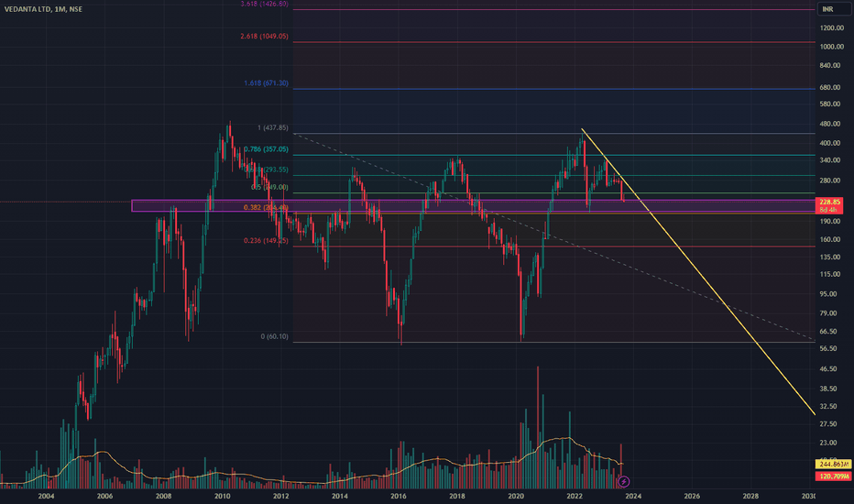Click the 46.50 price axis label
854x504 pixels.
click(828, 369)
